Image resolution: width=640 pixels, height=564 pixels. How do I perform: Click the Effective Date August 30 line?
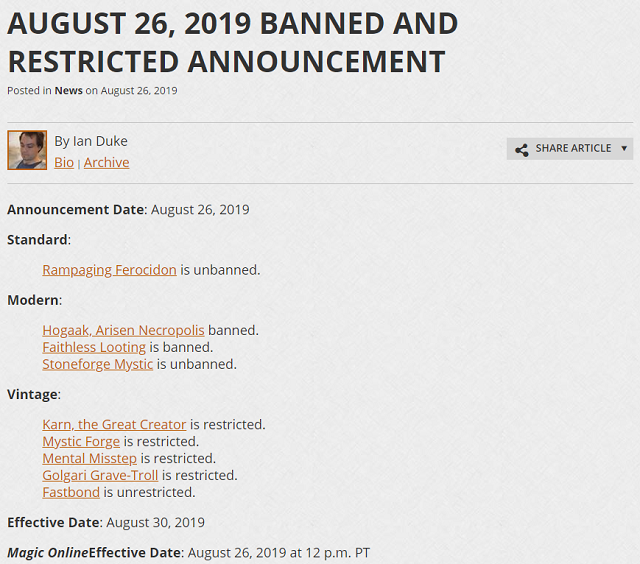[x=106, y=522]
